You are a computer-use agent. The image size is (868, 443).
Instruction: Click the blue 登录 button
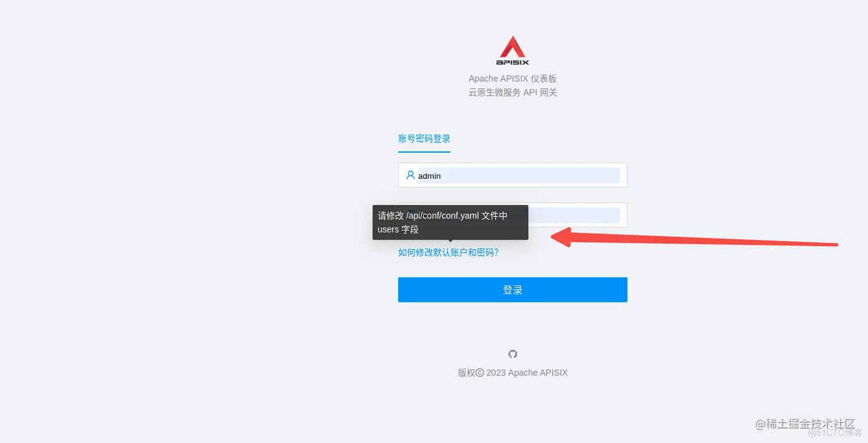[x=513, y=290]
